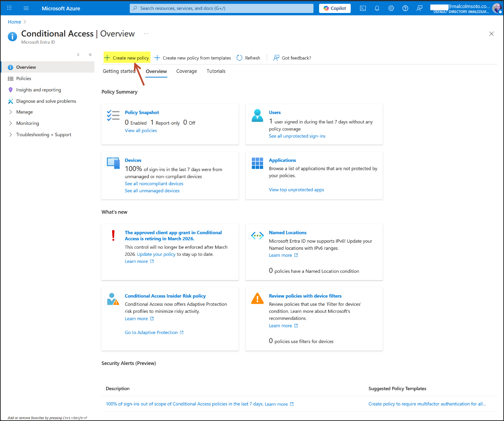Open the Tutorials tab
Screen dimensions: 504x421
216,71
